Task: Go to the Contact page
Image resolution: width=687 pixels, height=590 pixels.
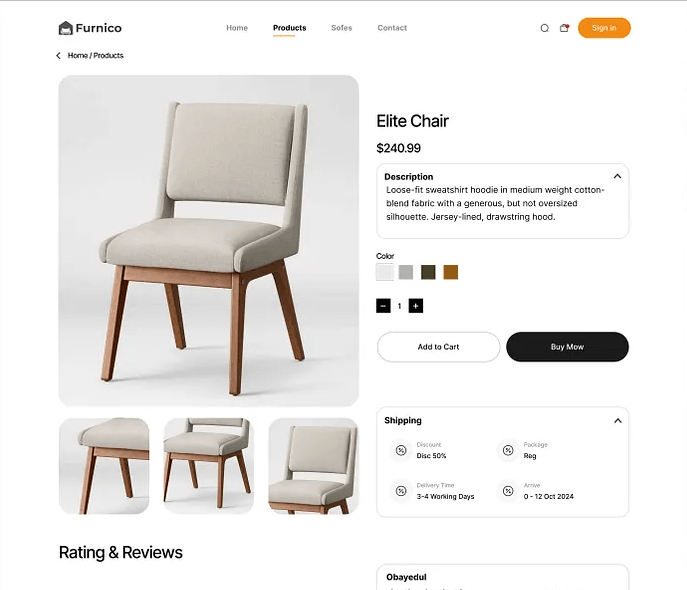Action: point(392,28)
